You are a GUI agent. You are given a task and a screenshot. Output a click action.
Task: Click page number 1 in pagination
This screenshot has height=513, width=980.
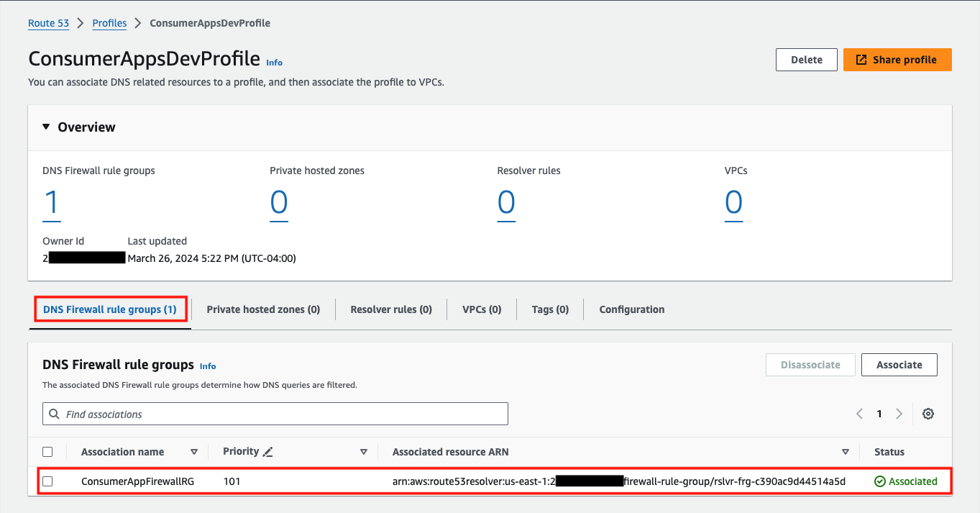click(x=879, y=414)
